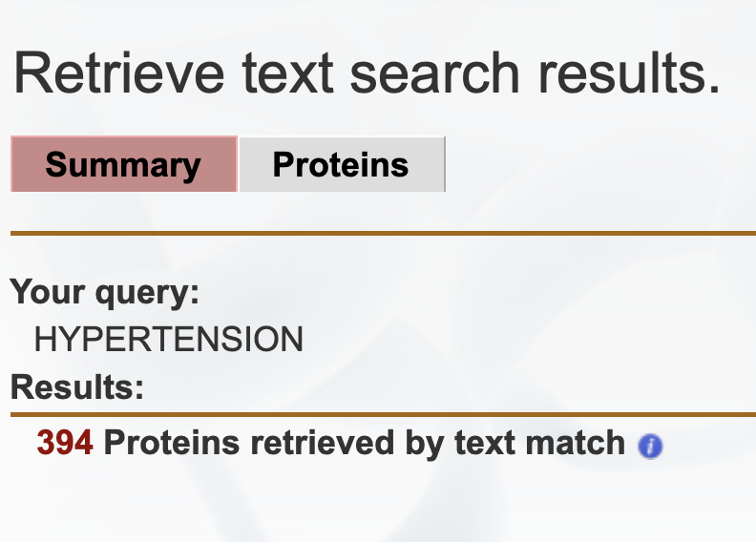Click the red 394 protein count
This screenshot has height=542, width=756.
(65, 443)
